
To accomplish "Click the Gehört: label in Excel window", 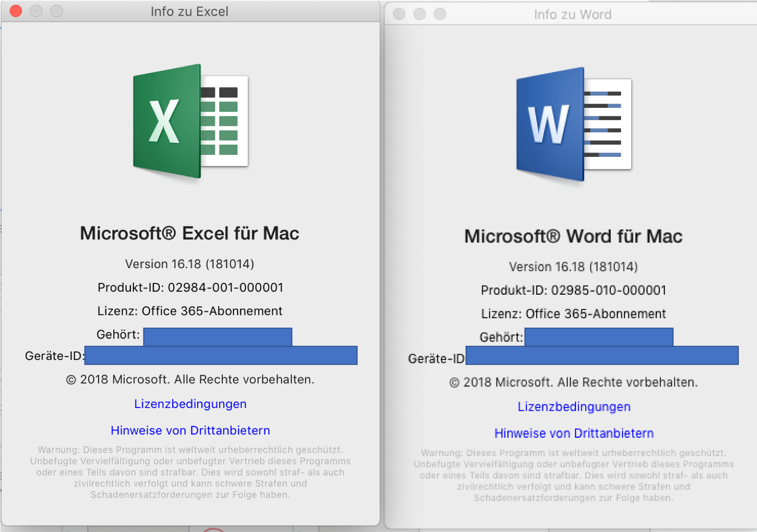I will pyautogui.click(x=118, y=335).
